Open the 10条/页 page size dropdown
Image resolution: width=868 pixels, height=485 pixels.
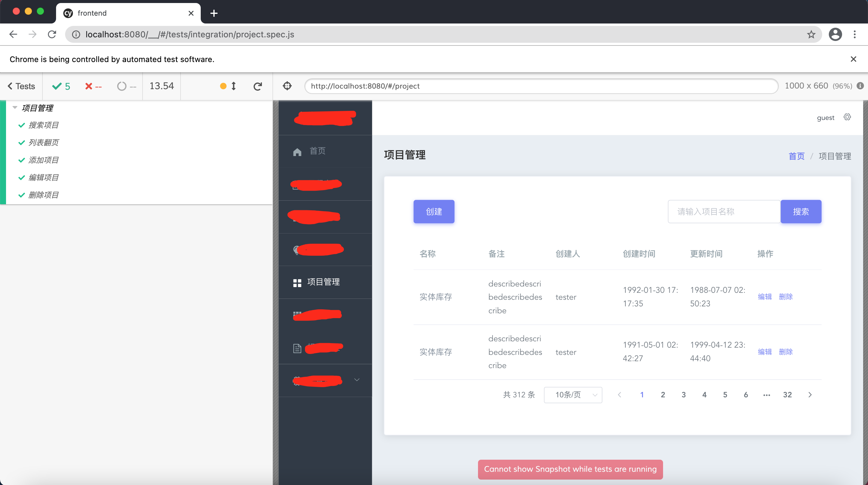(573, 395)
